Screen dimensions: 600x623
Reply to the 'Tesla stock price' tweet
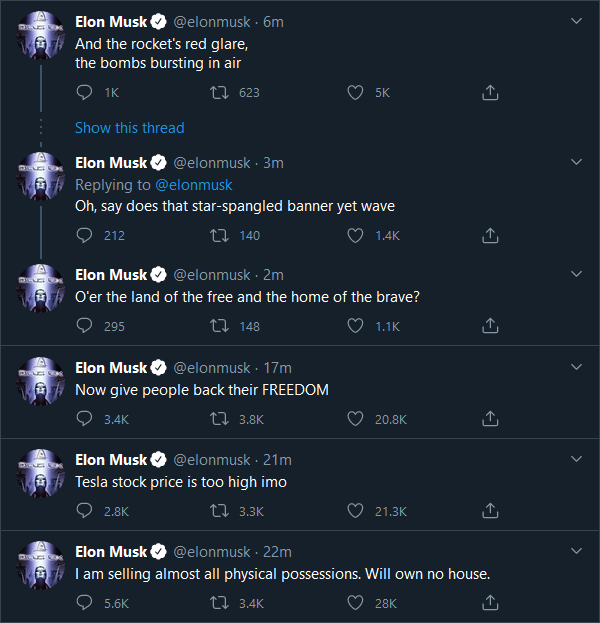[85, 511]
